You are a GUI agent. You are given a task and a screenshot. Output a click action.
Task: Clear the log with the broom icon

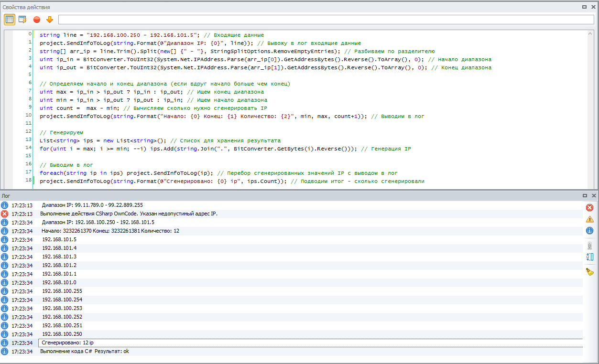[x=589, y=272]
